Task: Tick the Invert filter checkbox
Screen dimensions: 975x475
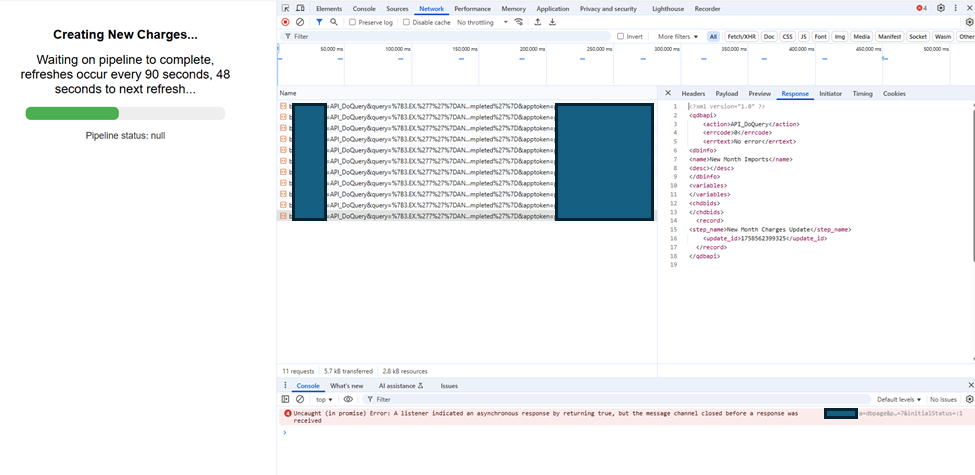Action: [621, 36]
